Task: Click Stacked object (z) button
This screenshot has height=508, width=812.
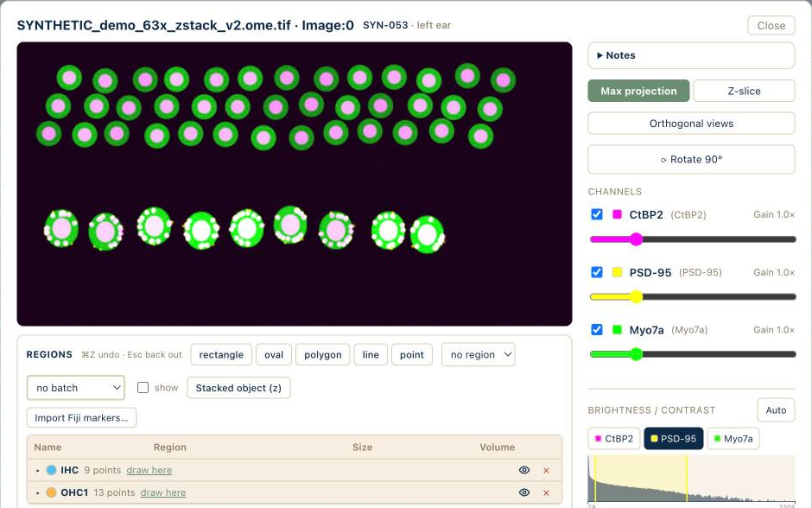Action: (x=238, y=388)
